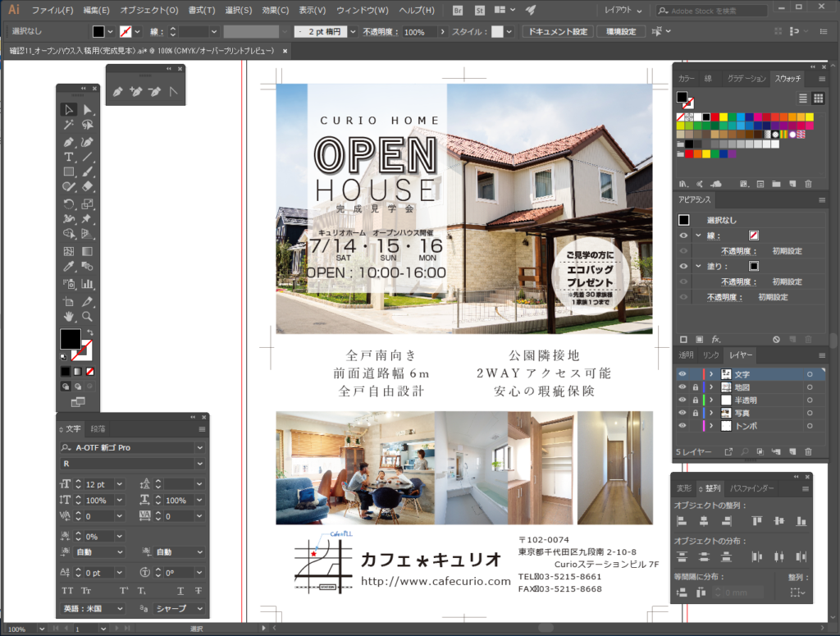
Task: Hide the 文字 layer visibility eye
Action: (682, 374)
